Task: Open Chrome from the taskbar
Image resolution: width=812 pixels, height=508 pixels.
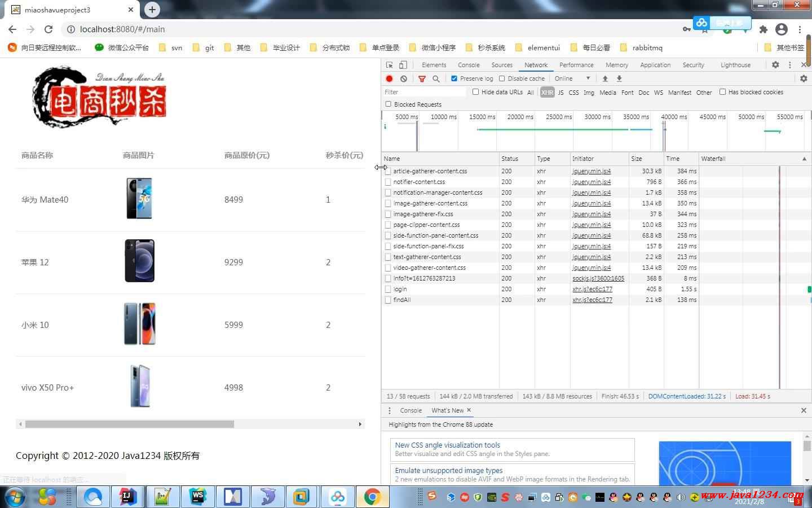Action: pos(372,497)
